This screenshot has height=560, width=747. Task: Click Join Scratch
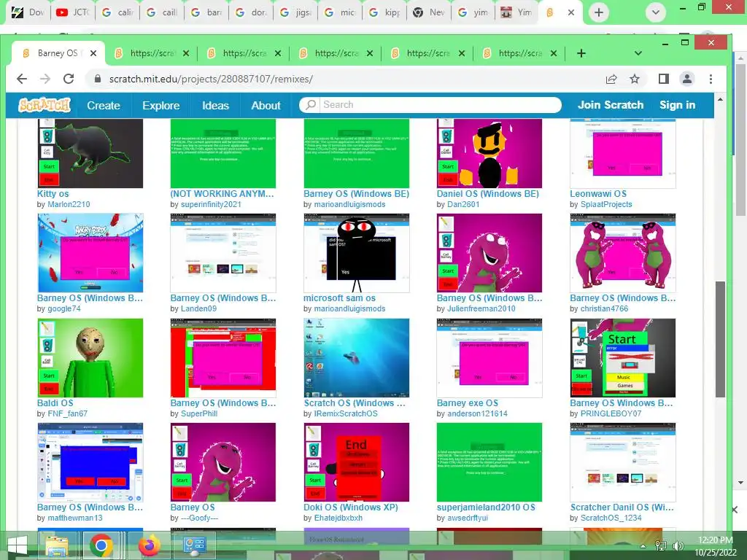(611, 105)
